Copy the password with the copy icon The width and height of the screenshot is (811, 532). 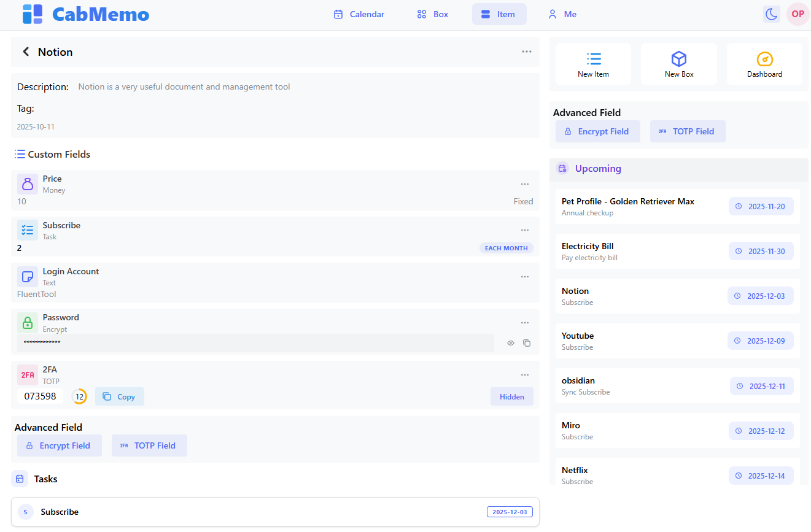[527, 343]
